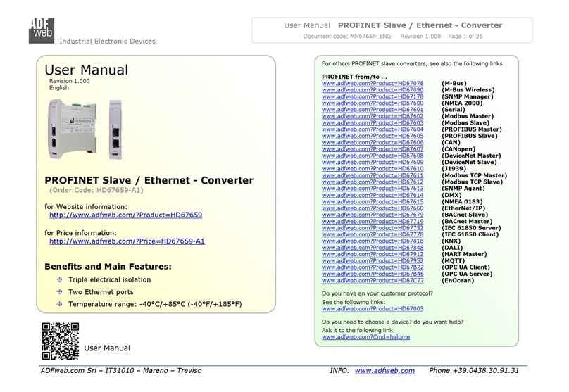The width and height of the screenshot is (569, 392).
Task: Open the HD67612 Modbus TCP Slave link
Action: 373,182
